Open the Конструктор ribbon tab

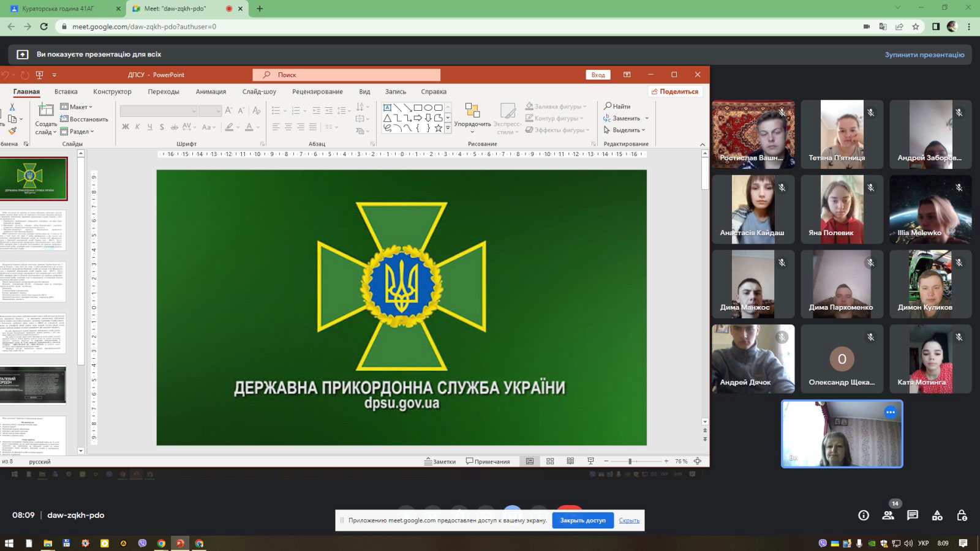[112, 92]
